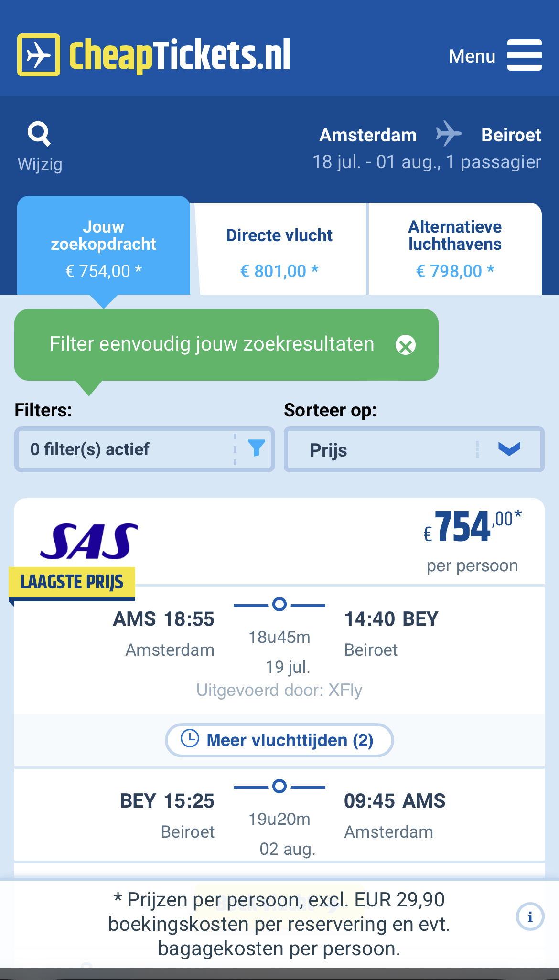559x980 pixels.
Task: Click the CheapTickets.nl wordmark link
Action: 180,56
